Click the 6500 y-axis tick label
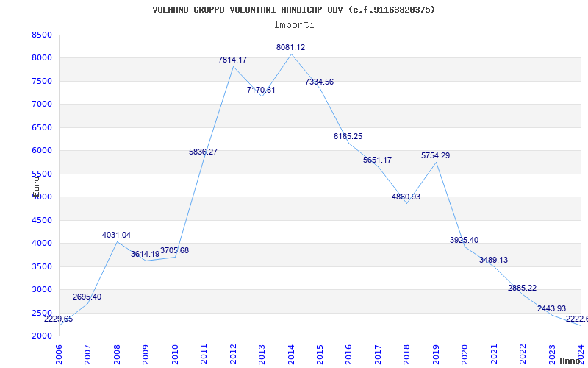This screenshot has height=368, width=588. click(41, 127)
